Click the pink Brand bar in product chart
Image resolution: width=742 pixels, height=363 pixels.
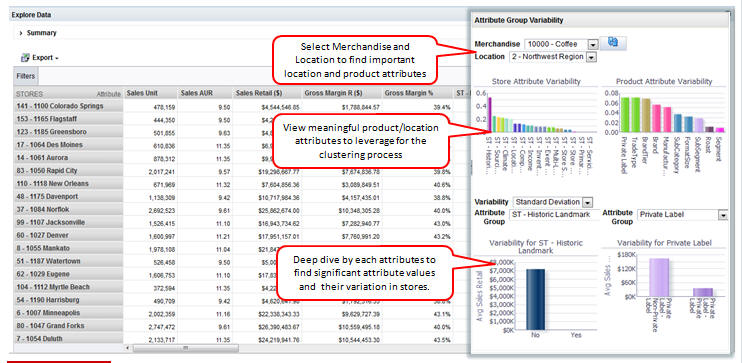click(656, 118)
